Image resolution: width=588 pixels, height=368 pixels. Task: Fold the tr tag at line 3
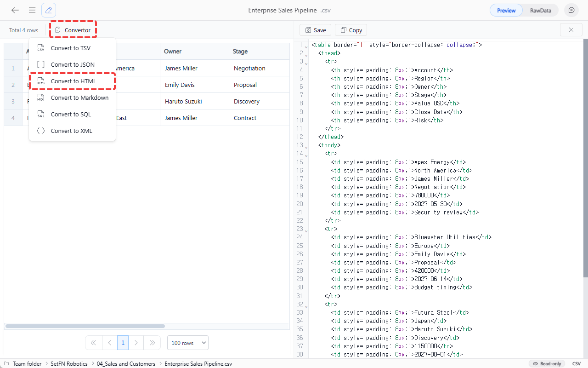[306, 63]
